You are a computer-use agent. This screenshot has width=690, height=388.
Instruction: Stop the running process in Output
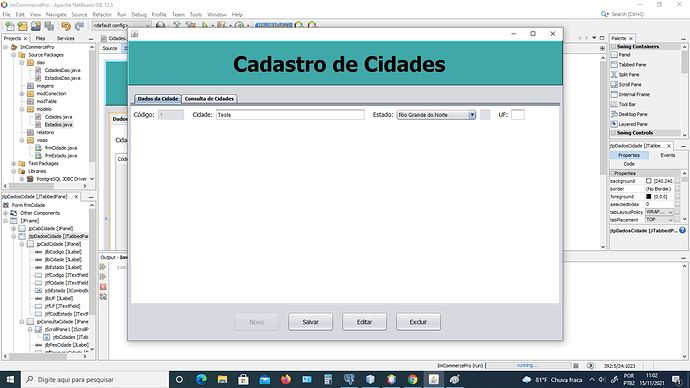[x=103, y=287]
